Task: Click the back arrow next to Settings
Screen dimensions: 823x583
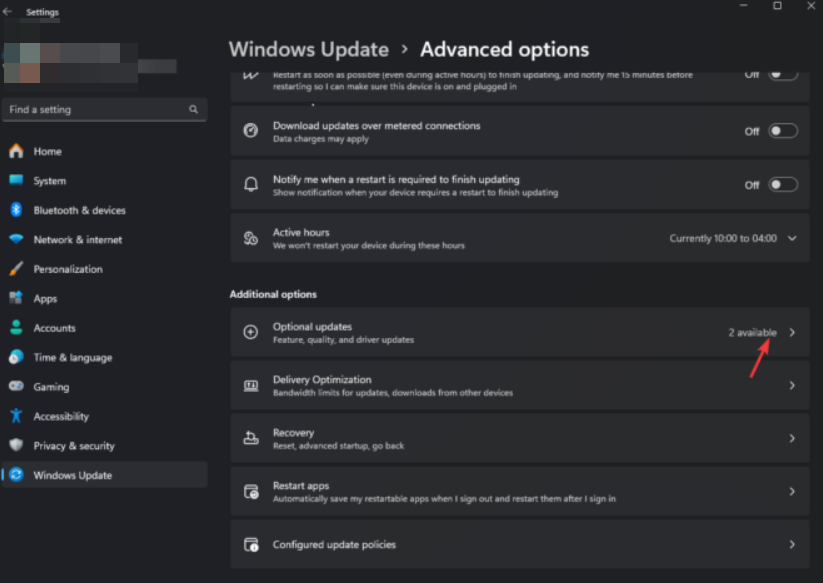Action: click(x=7, y=12)
